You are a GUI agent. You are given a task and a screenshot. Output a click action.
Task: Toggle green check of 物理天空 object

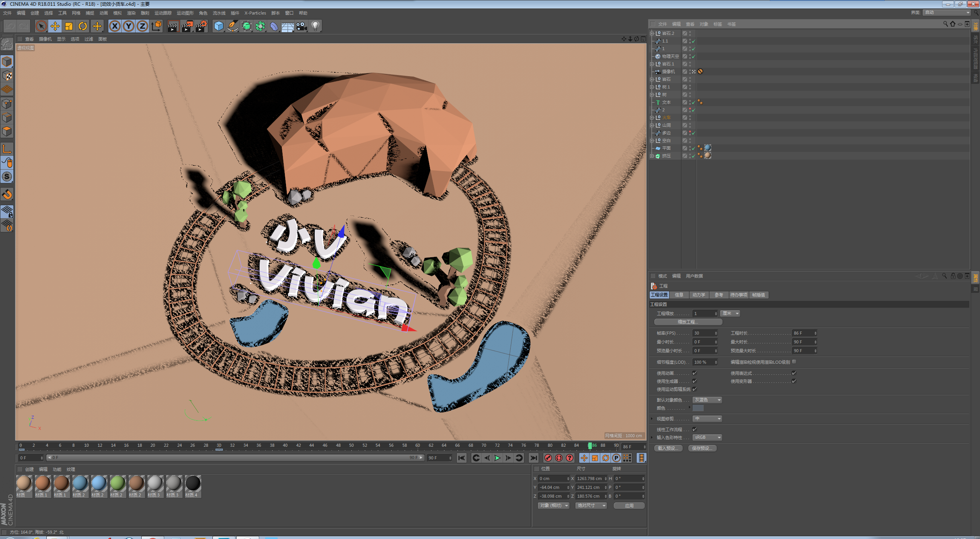pos(694,56)
